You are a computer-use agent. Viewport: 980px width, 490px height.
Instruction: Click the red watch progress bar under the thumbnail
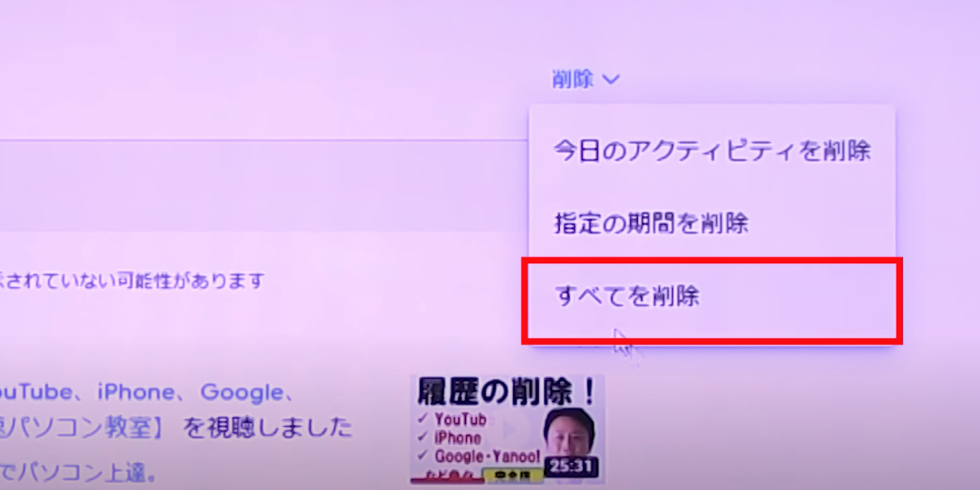tap(448, 481)
